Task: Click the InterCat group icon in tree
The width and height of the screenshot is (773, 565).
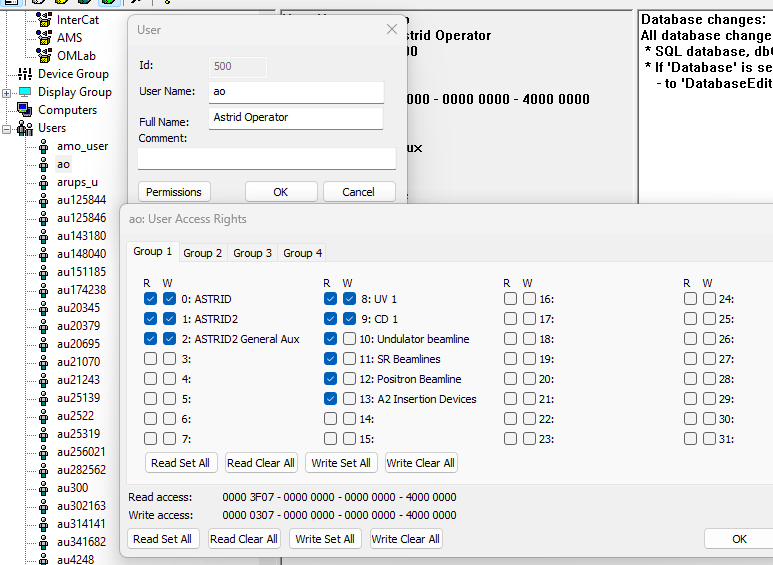Action: tap(43, 19)
